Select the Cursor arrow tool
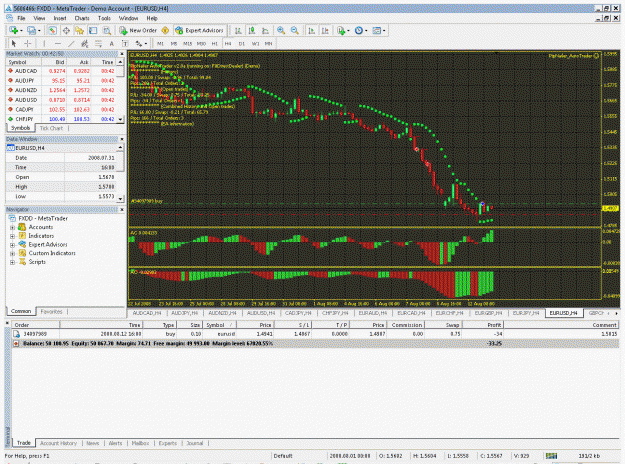This screenshot has width=625, height=464. pyautogui.click(x=14, y=43)
